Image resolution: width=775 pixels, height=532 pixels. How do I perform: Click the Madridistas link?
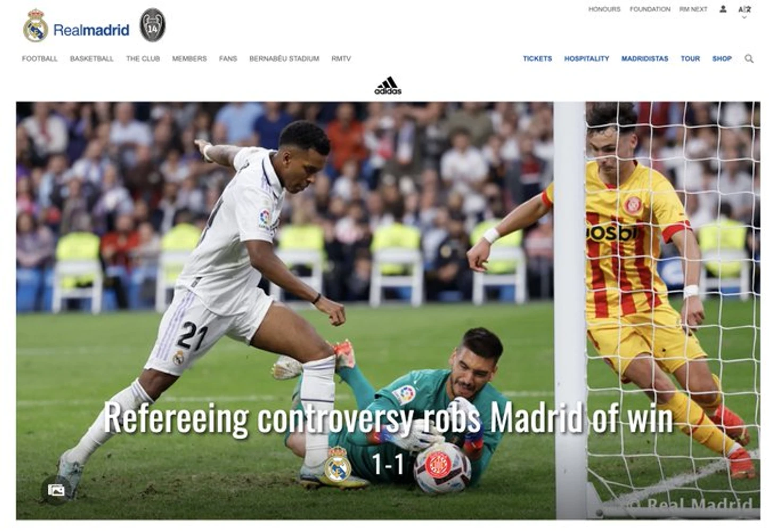coord(645,59)
